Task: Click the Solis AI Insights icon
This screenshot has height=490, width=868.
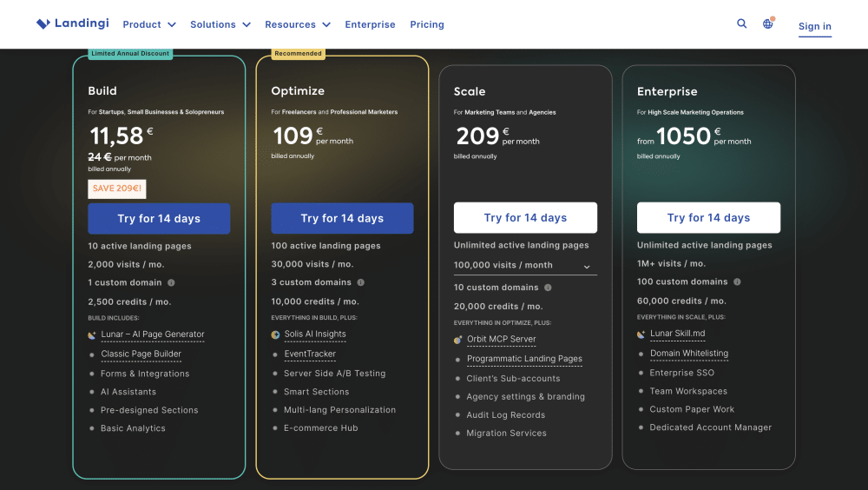Action: coord(275,334)
